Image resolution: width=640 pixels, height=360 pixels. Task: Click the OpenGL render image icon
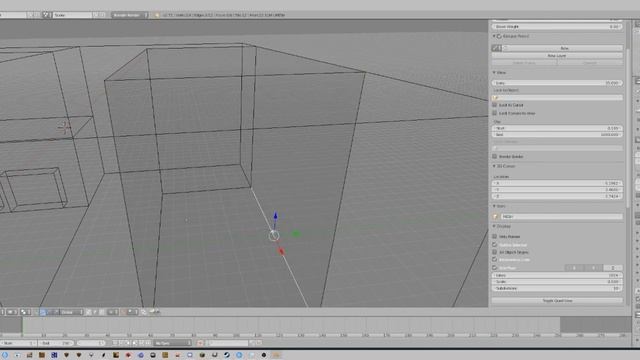(x=151, y=312)
